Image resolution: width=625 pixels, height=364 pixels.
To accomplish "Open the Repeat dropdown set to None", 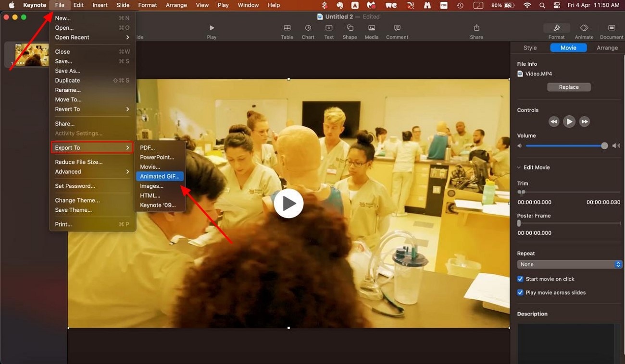I will pos(570,265).
